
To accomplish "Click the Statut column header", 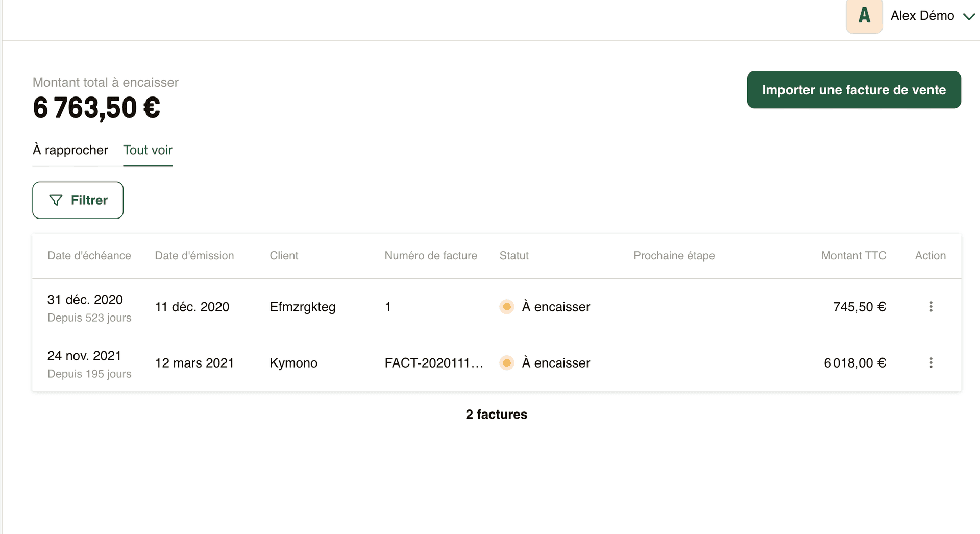I will point(514,256).
